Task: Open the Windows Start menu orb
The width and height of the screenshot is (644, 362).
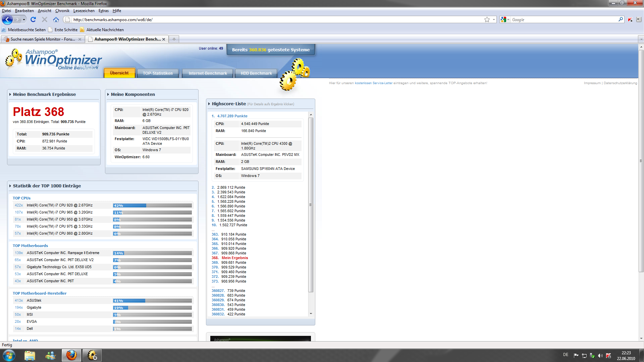Action: tap(9, 355)
